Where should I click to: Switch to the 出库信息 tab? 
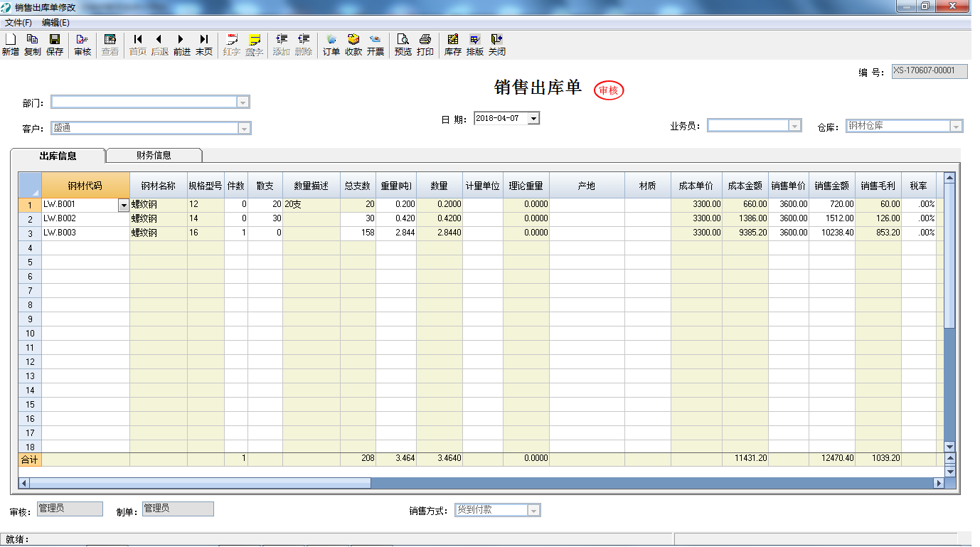(58, 156)
